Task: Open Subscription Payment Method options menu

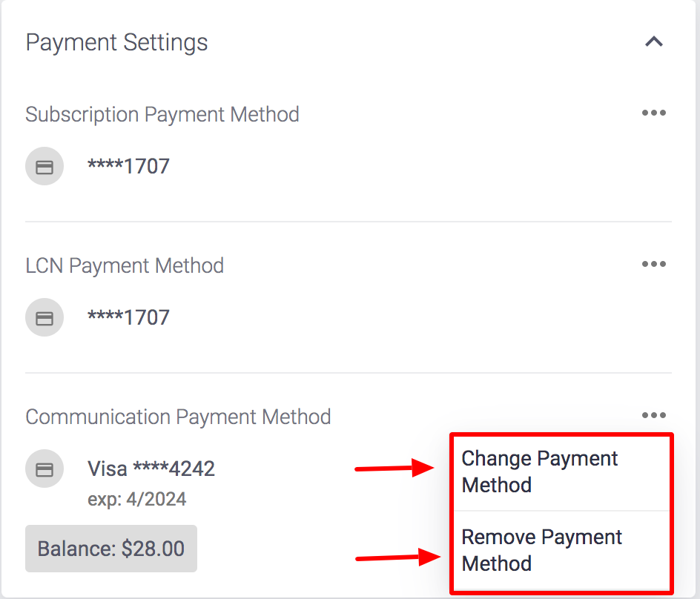Action: pyautogui.click(x=653, y=113)
